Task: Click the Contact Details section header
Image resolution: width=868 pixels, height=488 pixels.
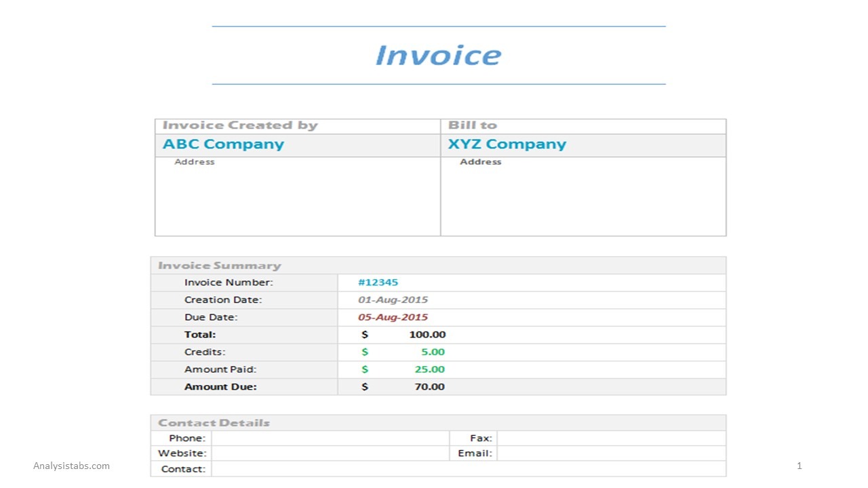Action: [214, 423]
